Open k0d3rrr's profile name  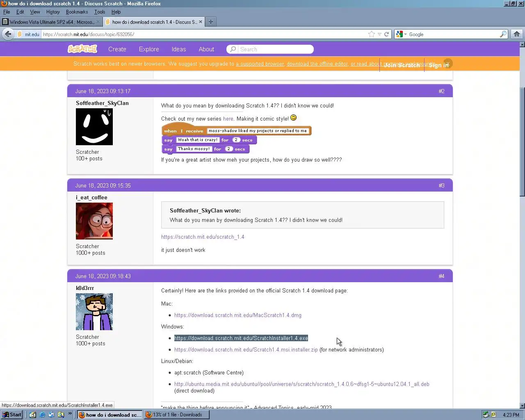point(85,288)
